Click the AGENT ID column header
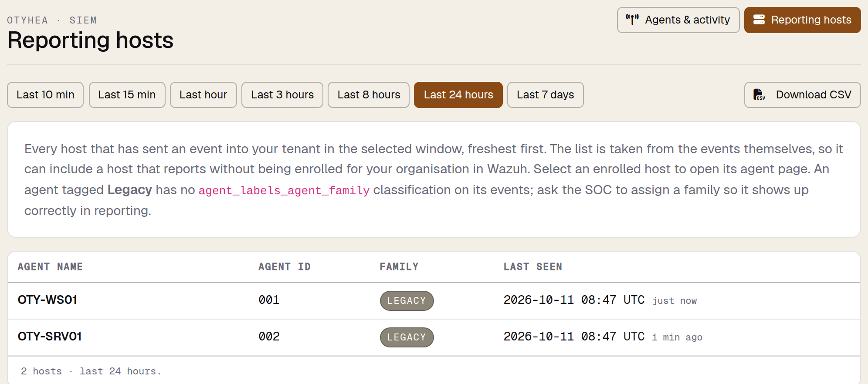The image size is (868, 384). click(285, 267)
